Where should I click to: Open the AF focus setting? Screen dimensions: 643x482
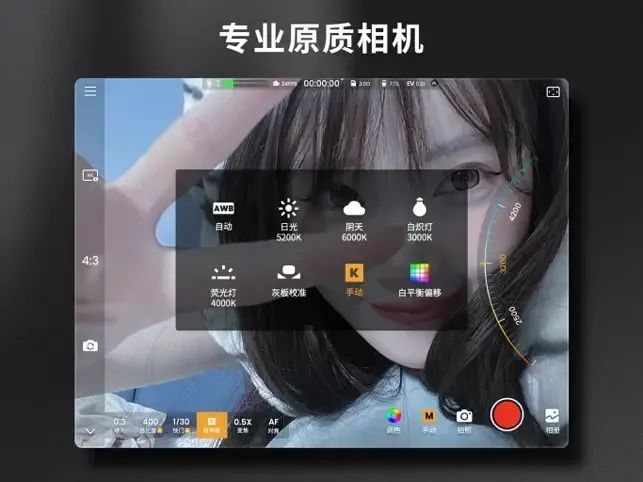click(x=274, y=425)
